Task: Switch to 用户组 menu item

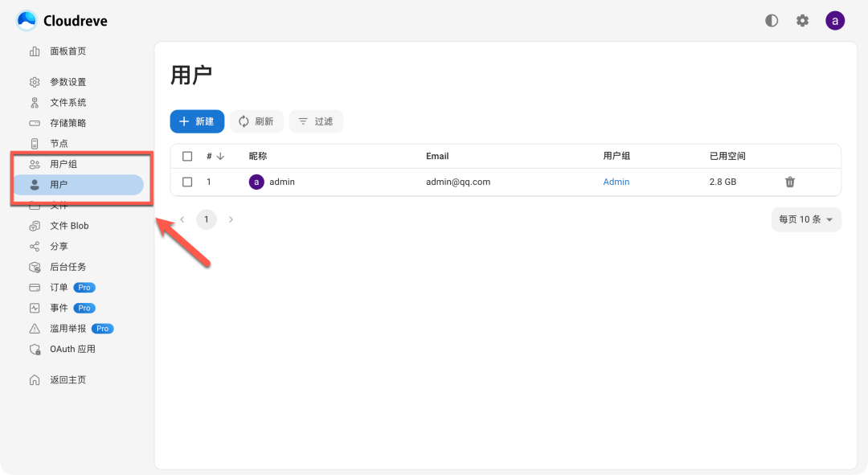Action: (x=63, y=165)
